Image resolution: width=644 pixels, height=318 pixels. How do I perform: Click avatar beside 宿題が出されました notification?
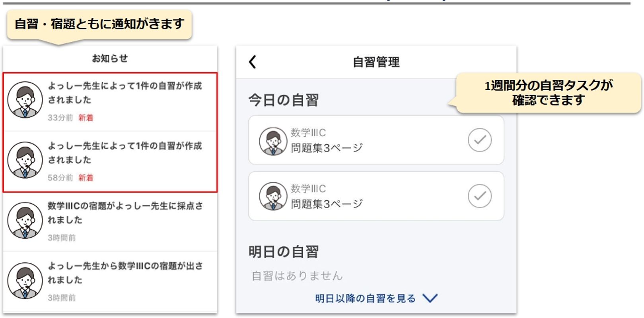(x=25, y=280)
